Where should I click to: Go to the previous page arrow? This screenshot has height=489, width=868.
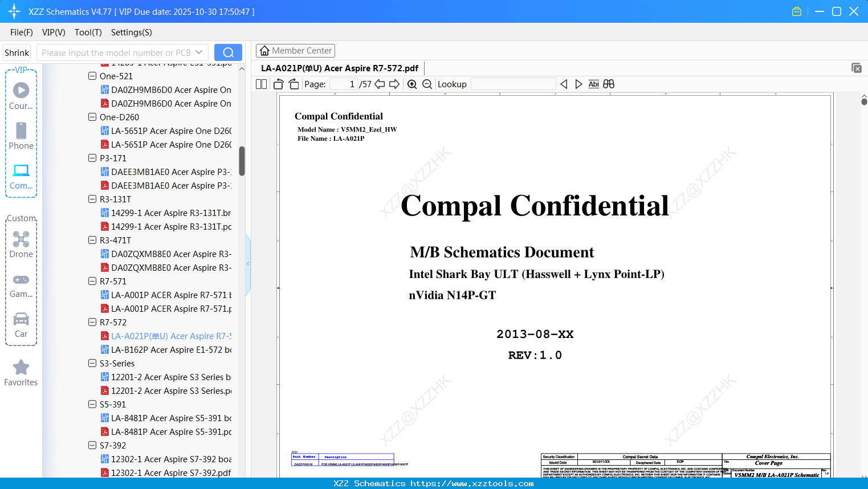380,84
